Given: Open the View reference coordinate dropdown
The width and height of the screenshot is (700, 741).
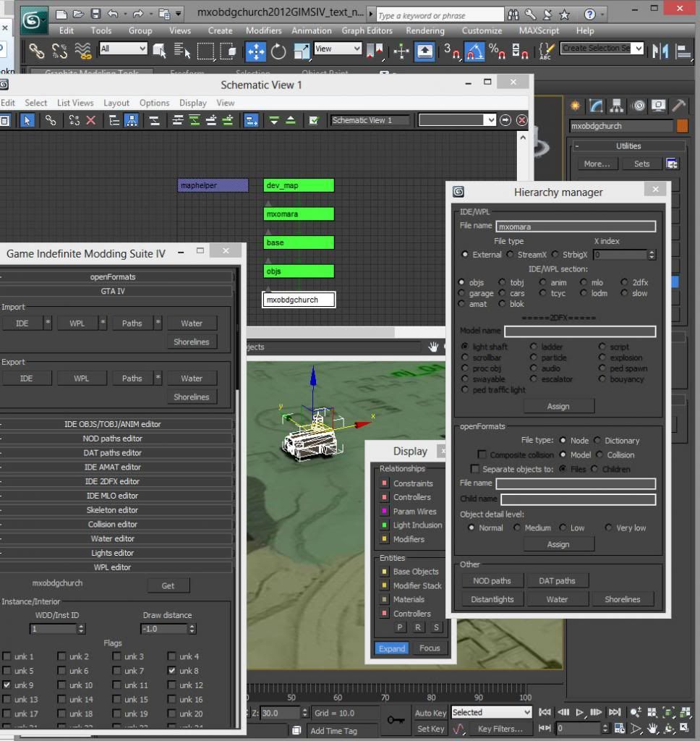Looking at the screenshot, I should pyautogui.click(x=337, y=48).
